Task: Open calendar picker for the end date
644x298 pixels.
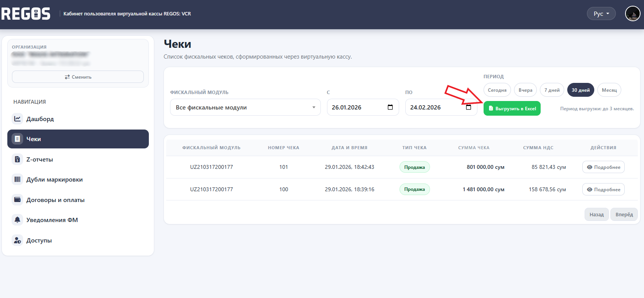Action: (x=468, y=107)
